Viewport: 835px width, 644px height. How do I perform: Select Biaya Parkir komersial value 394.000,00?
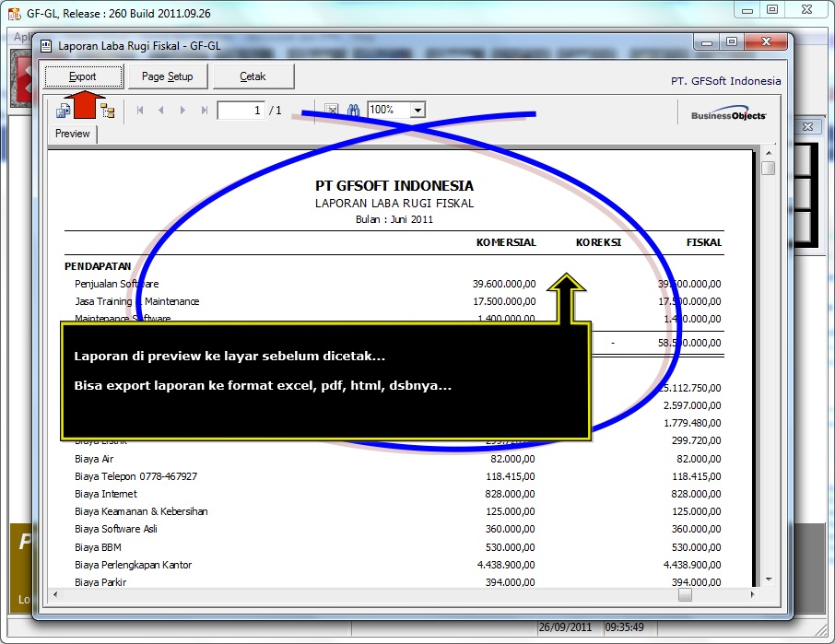(511, 582)
